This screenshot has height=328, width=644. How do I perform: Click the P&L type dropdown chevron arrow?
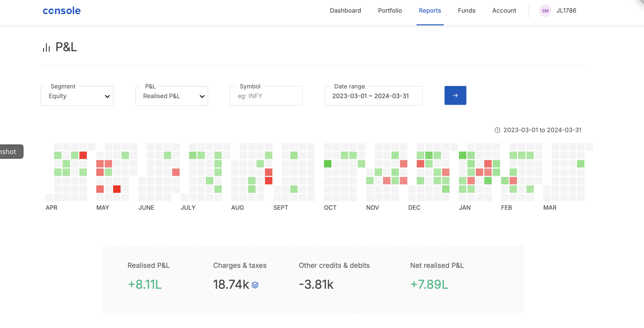pos(202,96)
